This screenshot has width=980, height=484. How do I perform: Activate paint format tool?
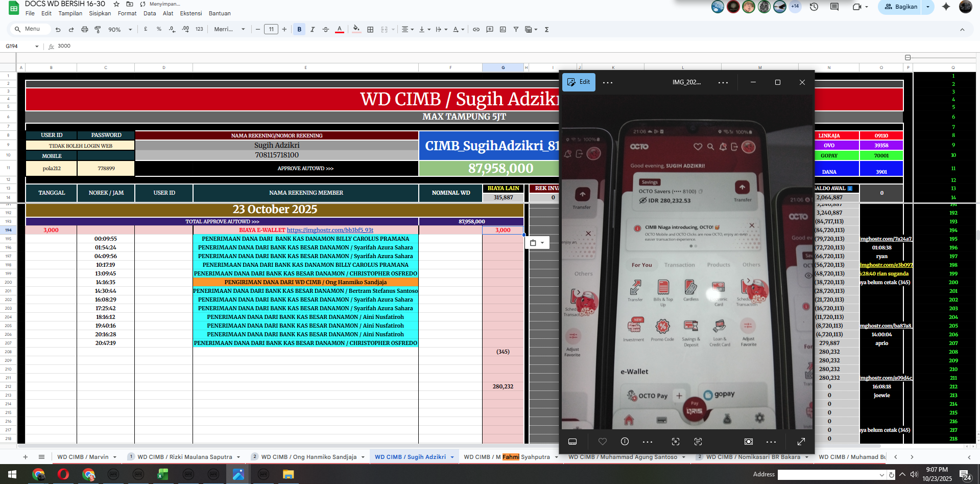98,30
